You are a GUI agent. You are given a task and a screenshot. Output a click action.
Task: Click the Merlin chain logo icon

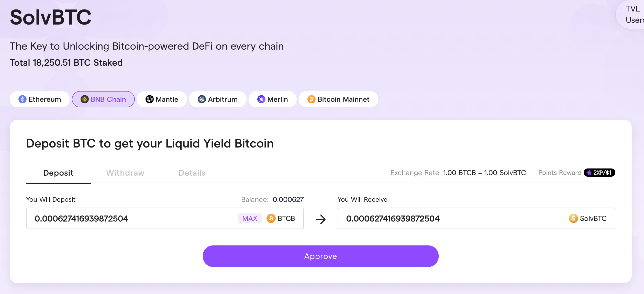point(261,99)
